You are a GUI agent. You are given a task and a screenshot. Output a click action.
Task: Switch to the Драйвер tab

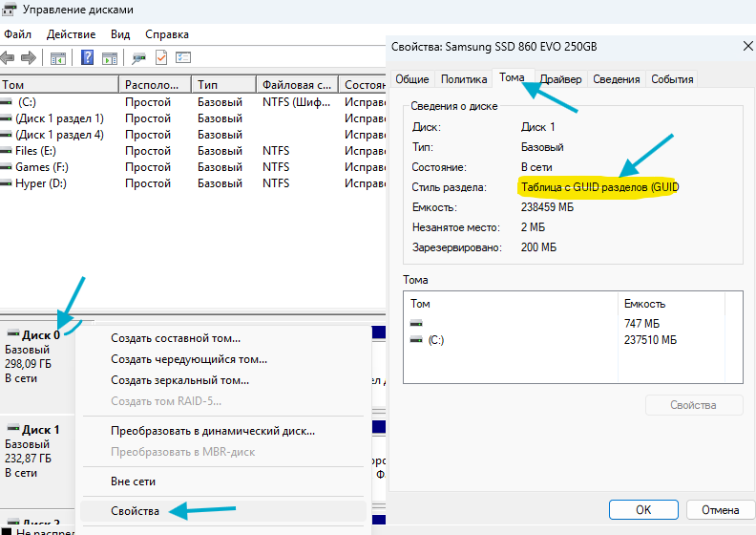pos(561,79)
